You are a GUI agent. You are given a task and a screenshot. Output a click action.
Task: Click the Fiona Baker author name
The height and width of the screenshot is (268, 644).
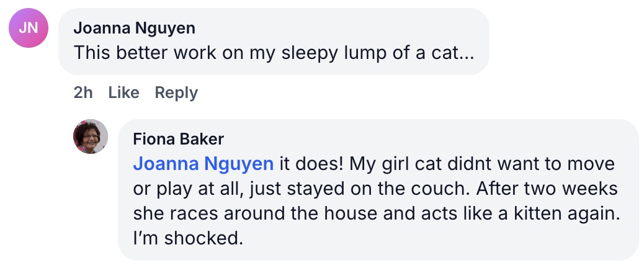click(x=179, y=138)
